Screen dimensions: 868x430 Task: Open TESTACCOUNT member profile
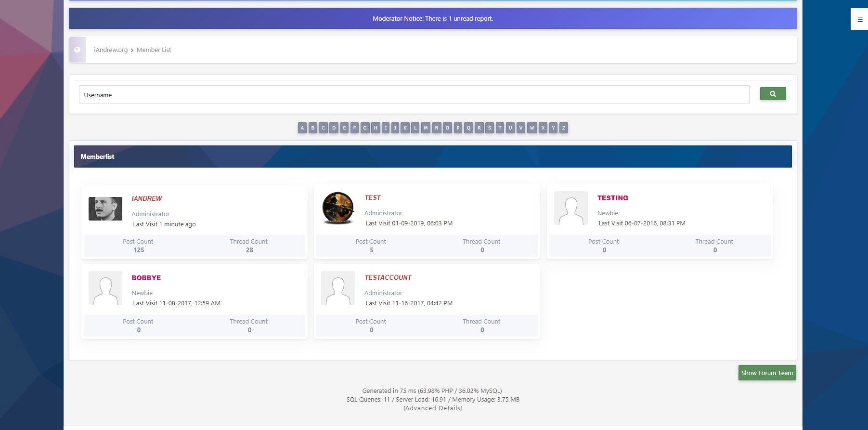[x=388, y=277]
